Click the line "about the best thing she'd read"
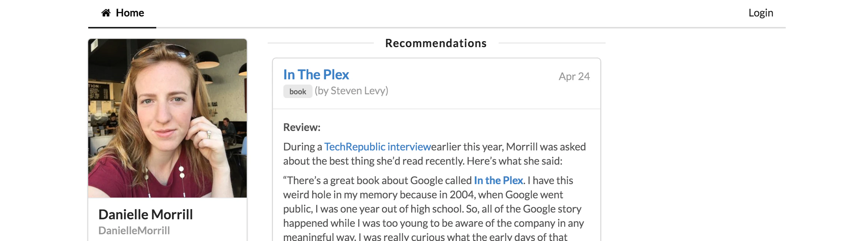This screenshot has height=241, width=868. [422, 161]
